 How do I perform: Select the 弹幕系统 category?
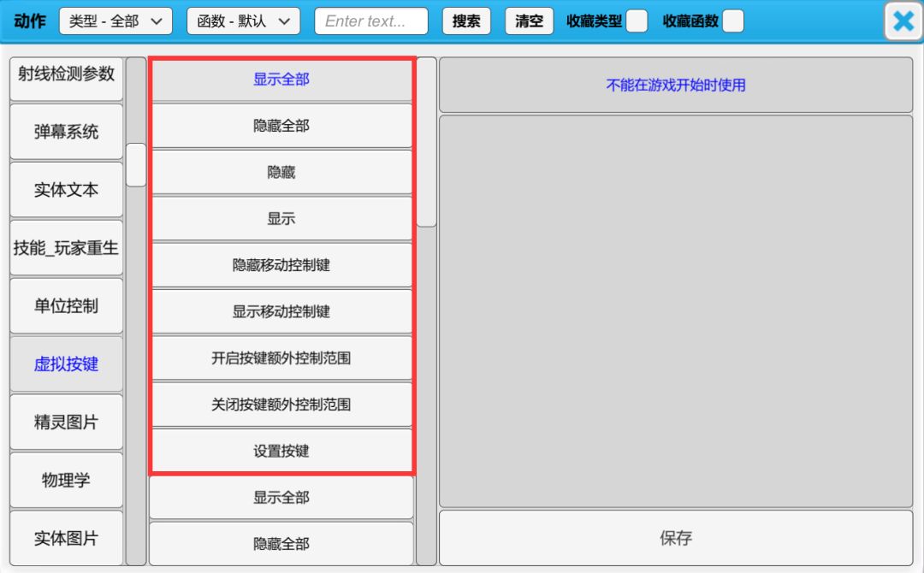[x=67, y=132]
